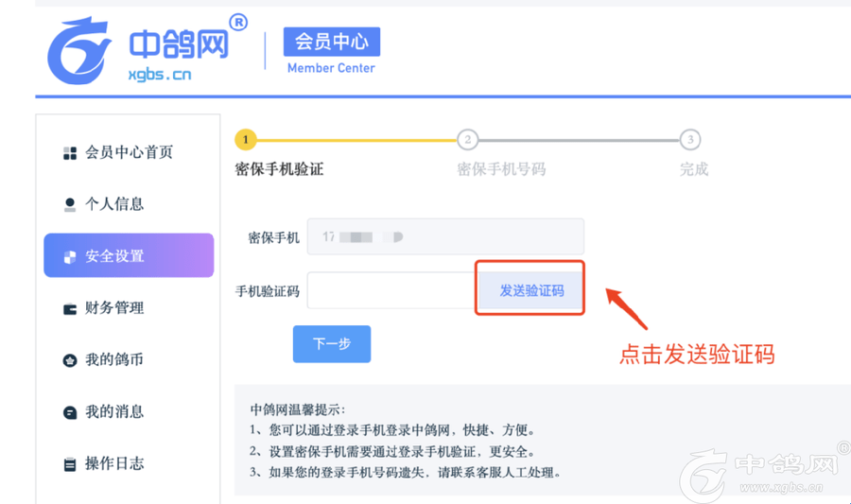Image resolution: width=851 pixels, height=504 pixels.
Task: Click the 操作日志 clipboard icon
Action: pos(69,464)
